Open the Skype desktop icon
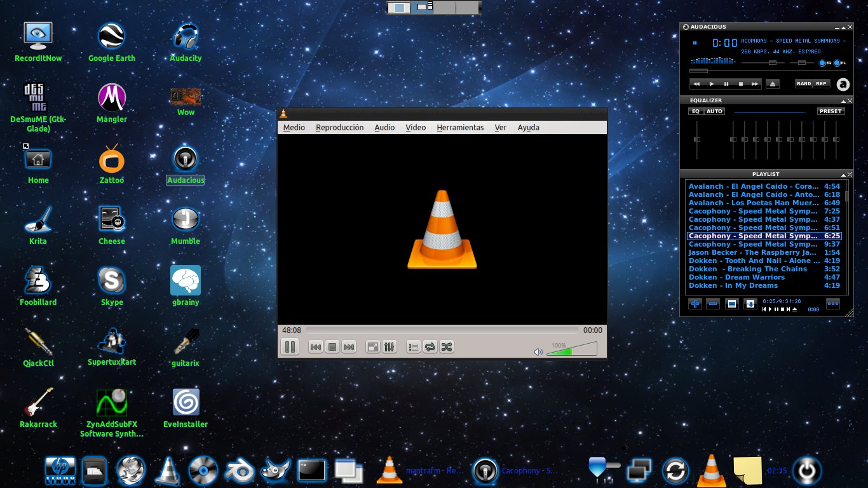Image resolution: width=868 pixels, height=488 pixels. point(112,286)
